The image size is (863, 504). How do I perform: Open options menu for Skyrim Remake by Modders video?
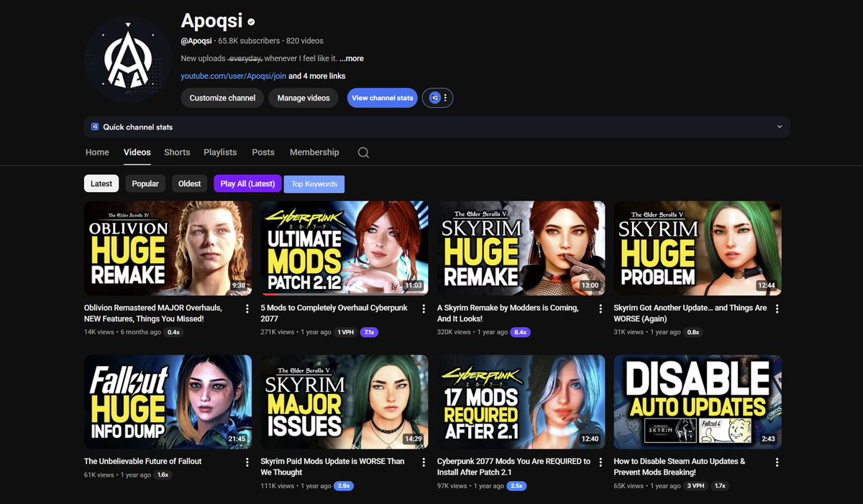point(601,308)
